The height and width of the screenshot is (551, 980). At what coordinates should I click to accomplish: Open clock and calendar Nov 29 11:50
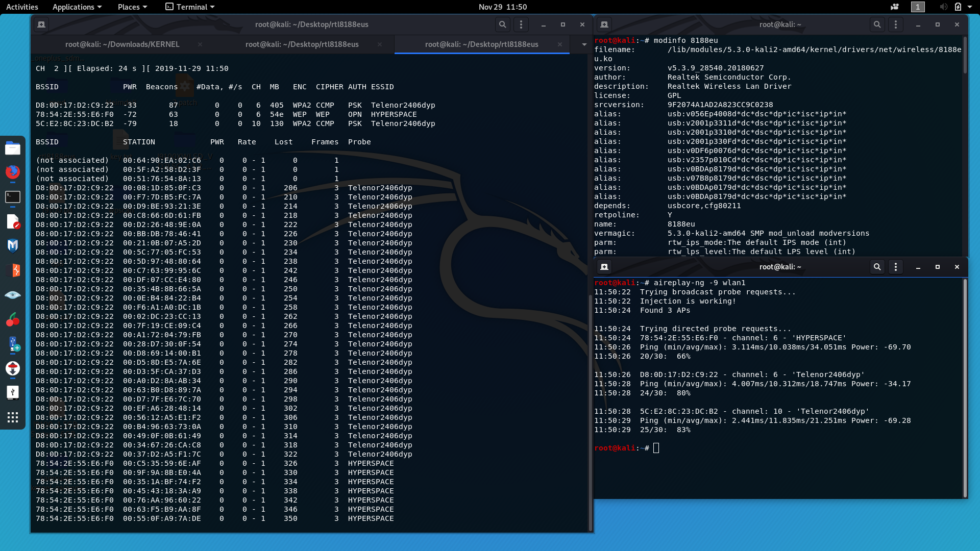pyautogui.click(x=502, y=7)
